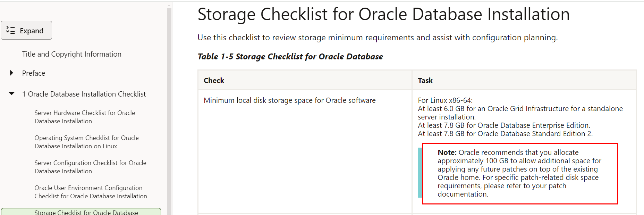Collapse the Oracle Database Installation Checklist arrow
644x215 pixels.
pos(12,94)
